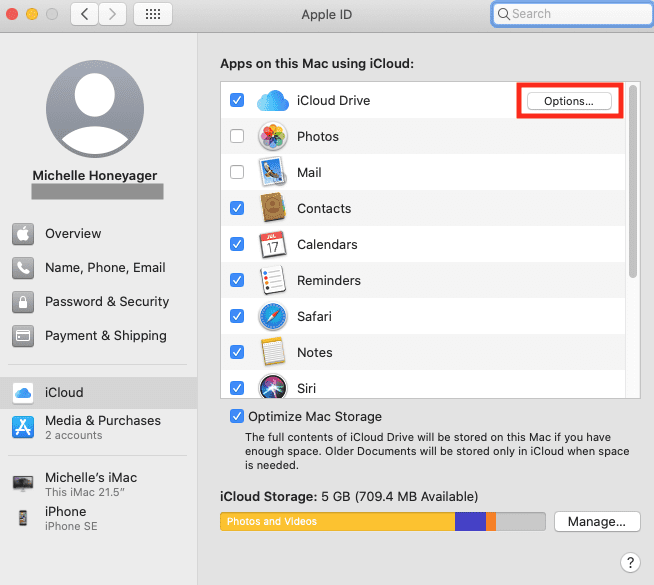Select Michelle's iMac device entry
The image size is (654, 585).
(98, 484)
